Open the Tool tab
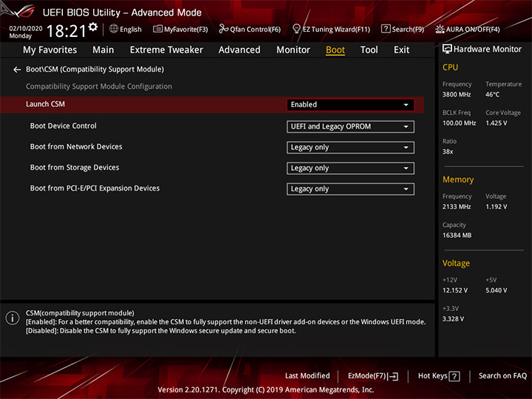532x399 pixels. pyautogui.click(x=369, y=50)
